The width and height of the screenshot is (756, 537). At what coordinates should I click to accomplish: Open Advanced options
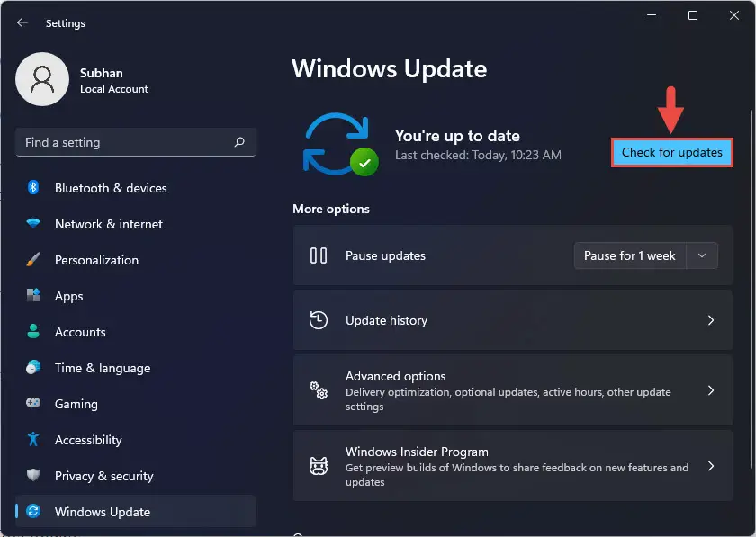pyautogui.click(x=512, y=389)
